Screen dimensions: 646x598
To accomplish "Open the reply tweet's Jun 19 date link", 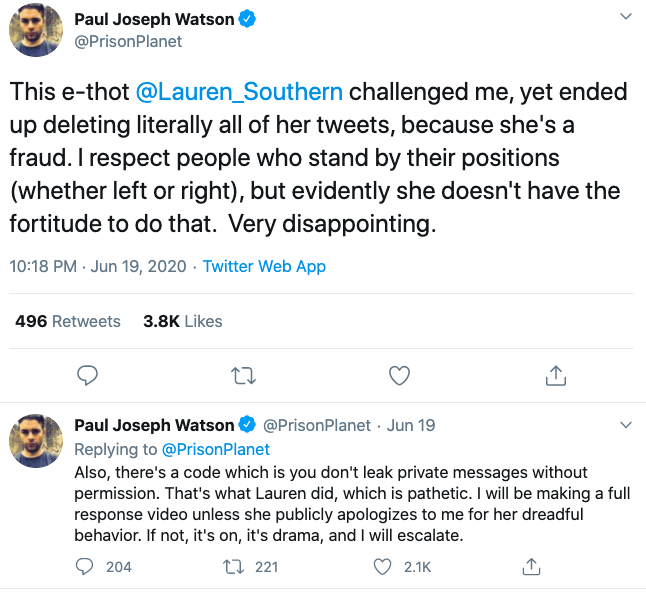I will click(411, 425).
